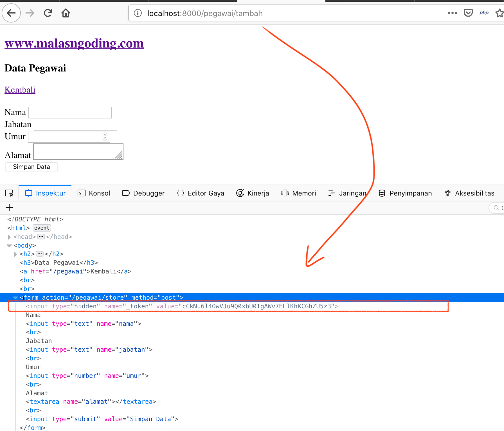Expand the head element node
This screenshot has width=504, height=431.
tap(9, 237)
